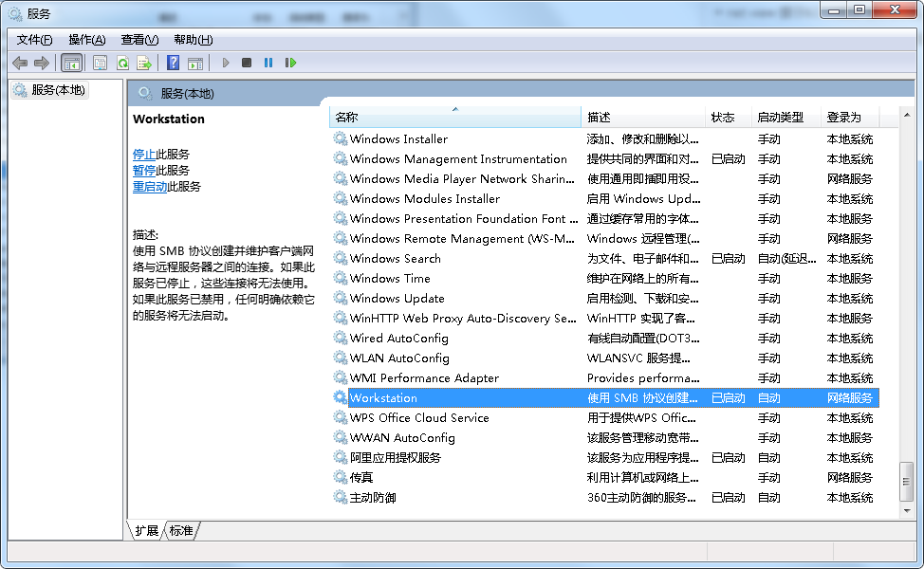This screenshot has height=569, width=924.
Task: Sort by the 状态 column header
Action: pyautogui.click(x=729, y=118)
